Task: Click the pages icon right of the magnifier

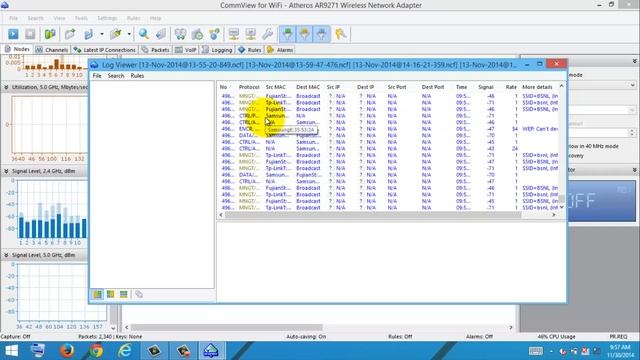Action: 161,34
